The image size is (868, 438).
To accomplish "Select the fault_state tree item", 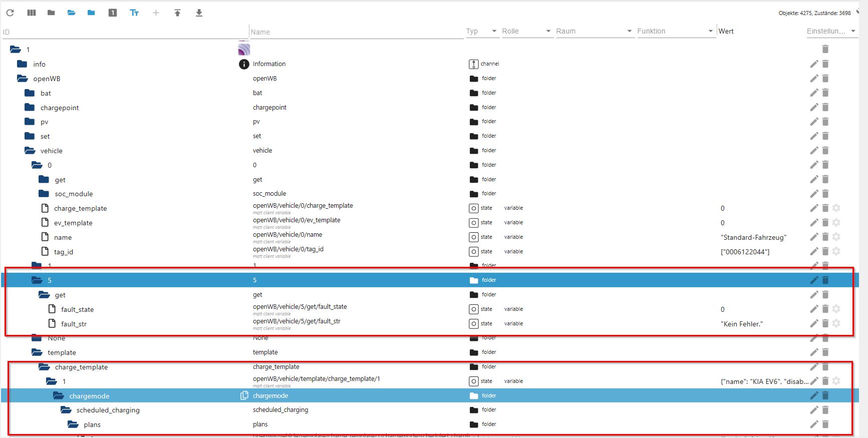I will (77, 309).
